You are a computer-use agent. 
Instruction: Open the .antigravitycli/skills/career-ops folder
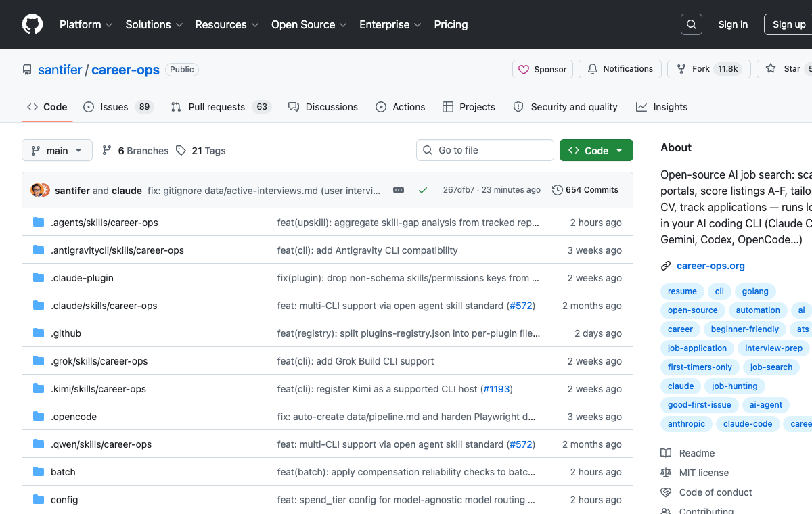(x=117, y=250)
